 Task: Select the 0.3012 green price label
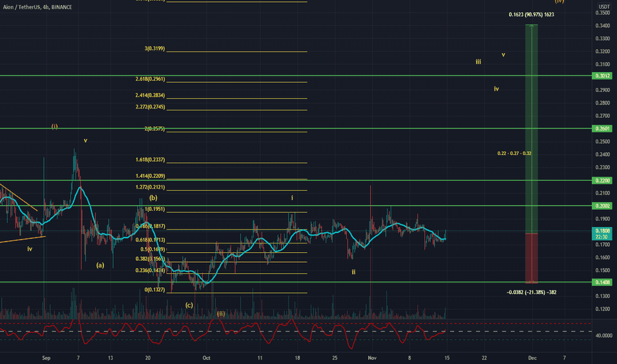point(602,76)
